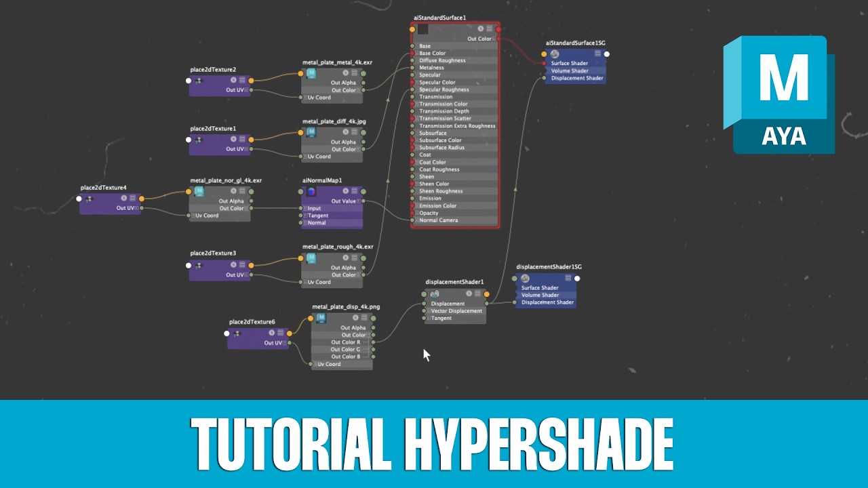868x488 pixels.
Task: Click the metal_plate_disp_4k.png file icon
Action: (321, 318)
